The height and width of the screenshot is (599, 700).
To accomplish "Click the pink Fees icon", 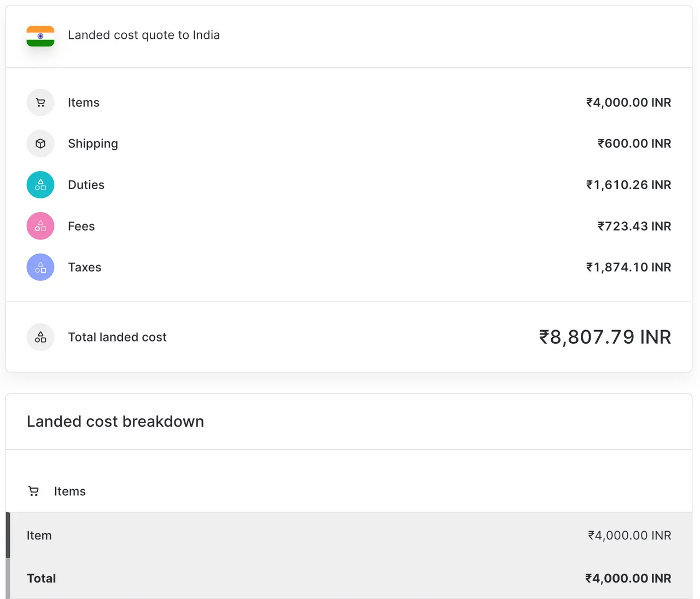I will (40, 226).
